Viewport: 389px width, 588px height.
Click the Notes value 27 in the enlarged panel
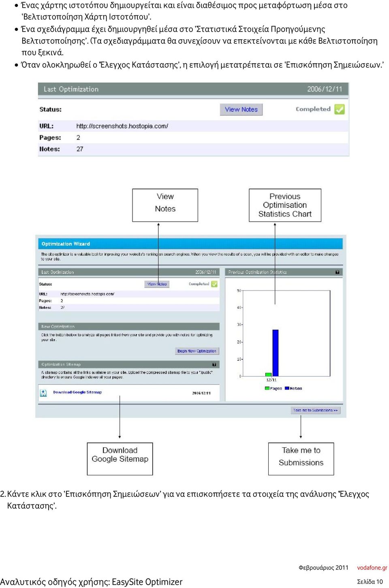click(80, 149)
